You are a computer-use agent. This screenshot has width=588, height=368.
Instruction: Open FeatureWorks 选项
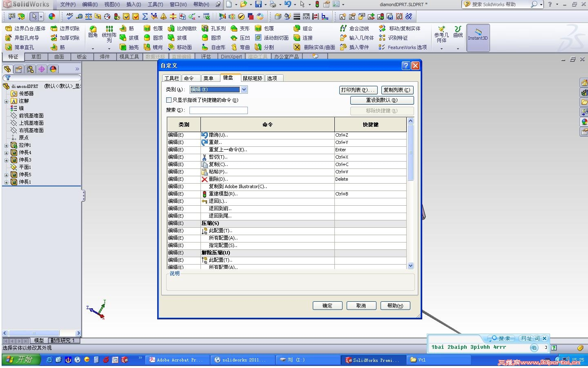coord(403,47)
